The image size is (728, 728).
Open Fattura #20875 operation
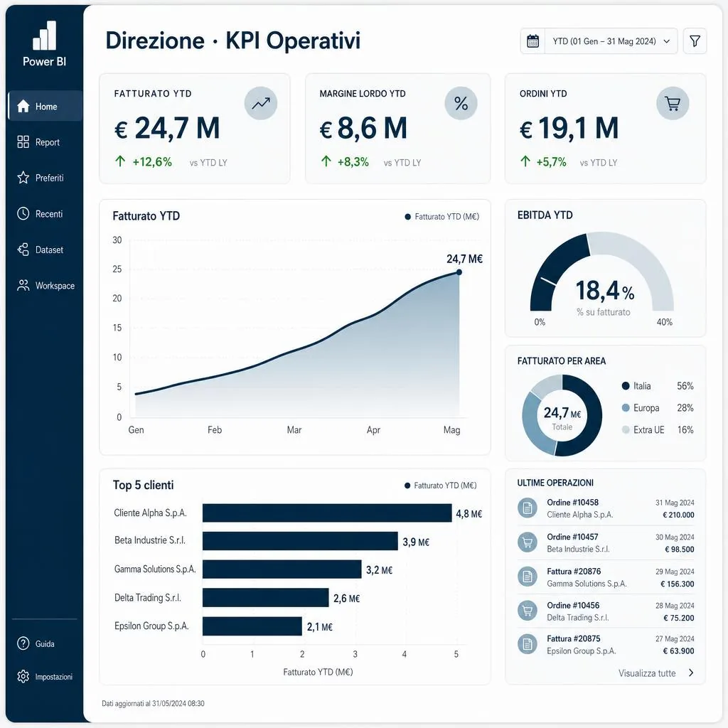(606, 644)
